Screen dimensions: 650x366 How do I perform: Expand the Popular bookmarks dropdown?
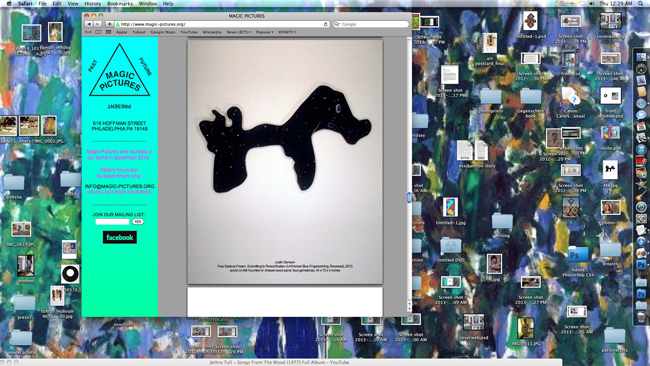pyautogui.click(x=265, y=32)
